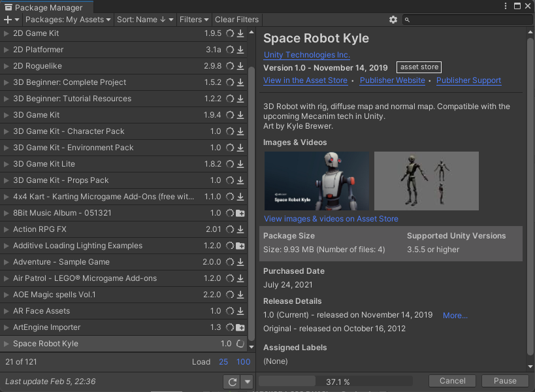Open the Space Robot Kyle promo thumbnail
Image resolution: width=535 pixels, height=392 pixels.
317,181
